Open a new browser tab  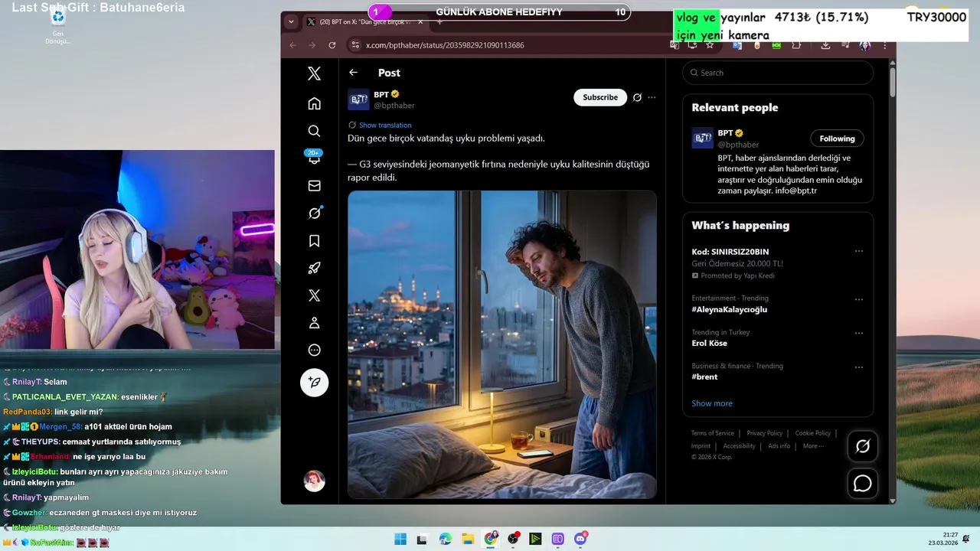[x=439, y=22]
